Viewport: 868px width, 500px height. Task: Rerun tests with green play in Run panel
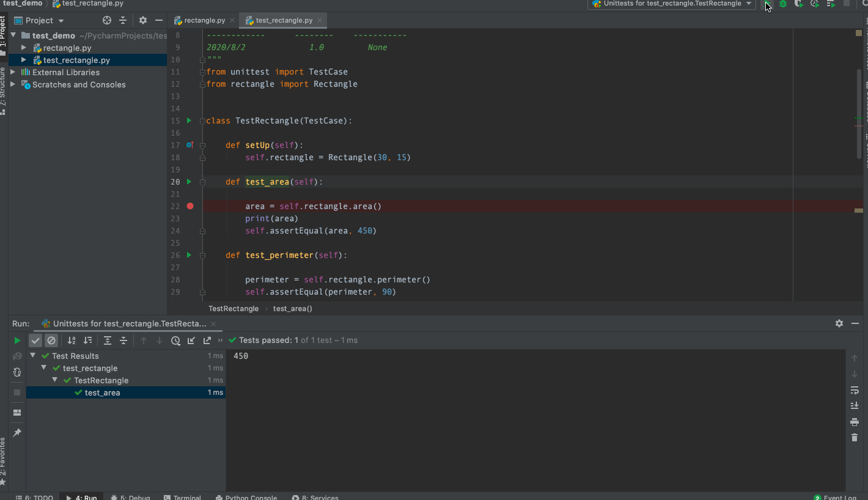point(17,340)
